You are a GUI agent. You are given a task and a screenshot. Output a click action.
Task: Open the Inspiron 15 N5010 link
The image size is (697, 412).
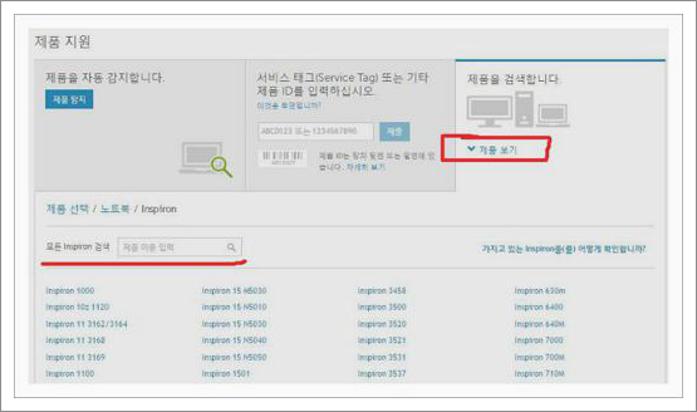point(234,307)
